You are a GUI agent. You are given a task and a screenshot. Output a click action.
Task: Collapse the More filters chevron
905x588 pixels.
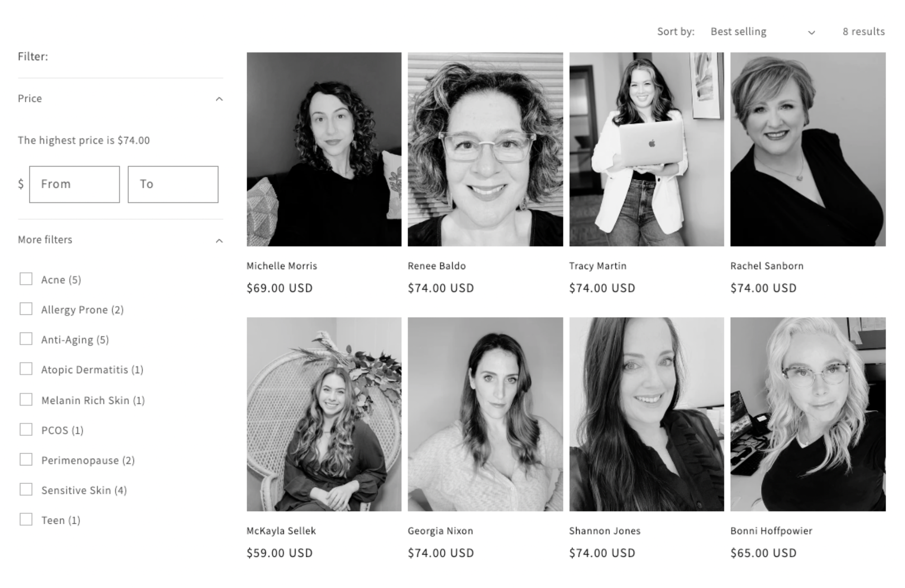219,240
